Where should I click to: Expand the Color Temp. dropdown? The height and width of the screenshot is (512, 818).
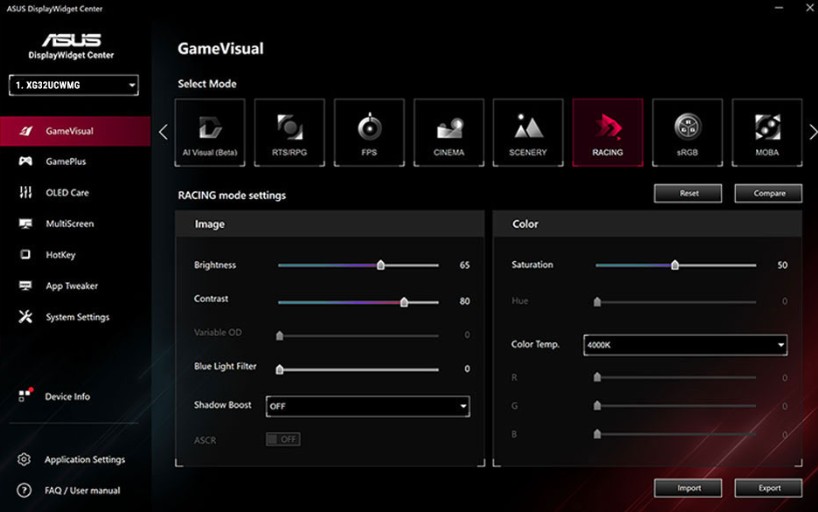coord(685,345)
